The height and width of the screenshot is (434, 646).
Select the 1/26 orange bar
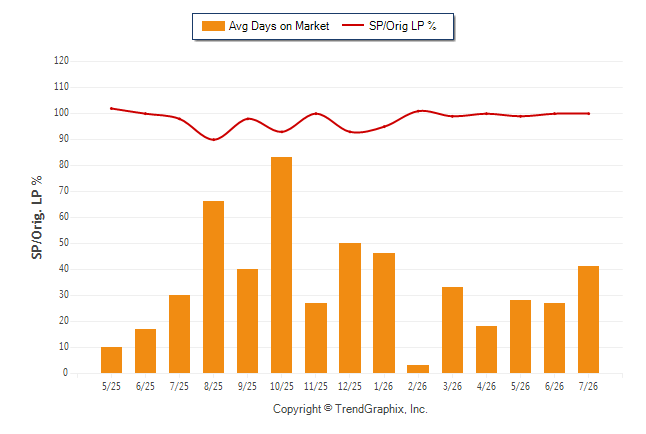click(384, 313)
